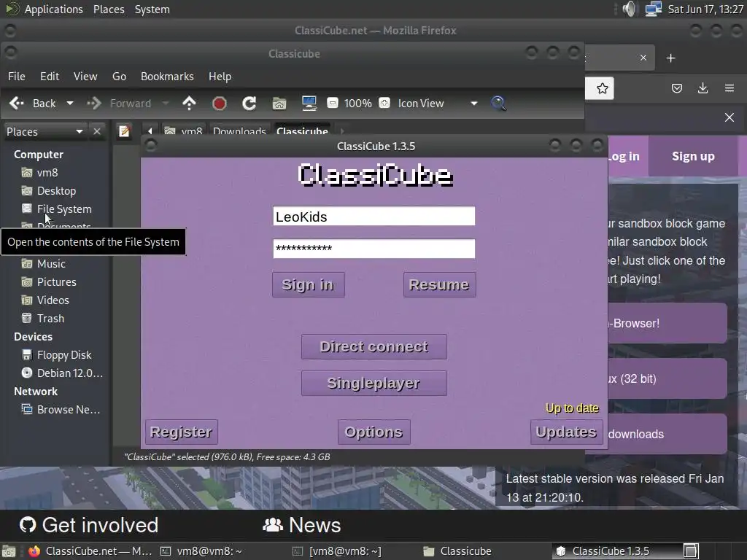747x560 pixels.
Task: Click the News heading on ClassiCube.net
Action: pyautogui.click(x=302, y=525)
